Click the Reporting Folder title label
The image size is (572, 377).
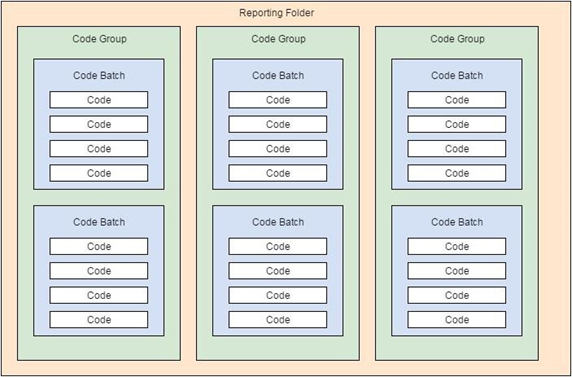coord(277,13)
